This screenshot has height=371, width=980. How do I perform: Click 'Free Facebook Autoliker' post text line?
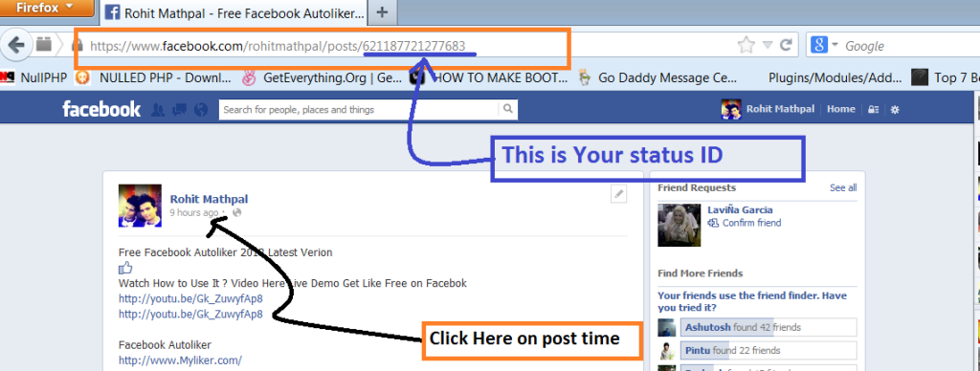226,253
